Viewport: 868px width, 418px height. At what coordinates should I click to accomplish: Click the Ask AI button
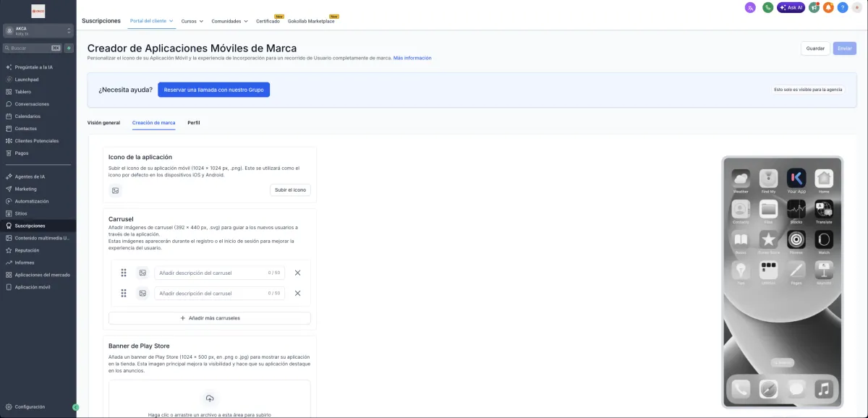pos(791,7)
